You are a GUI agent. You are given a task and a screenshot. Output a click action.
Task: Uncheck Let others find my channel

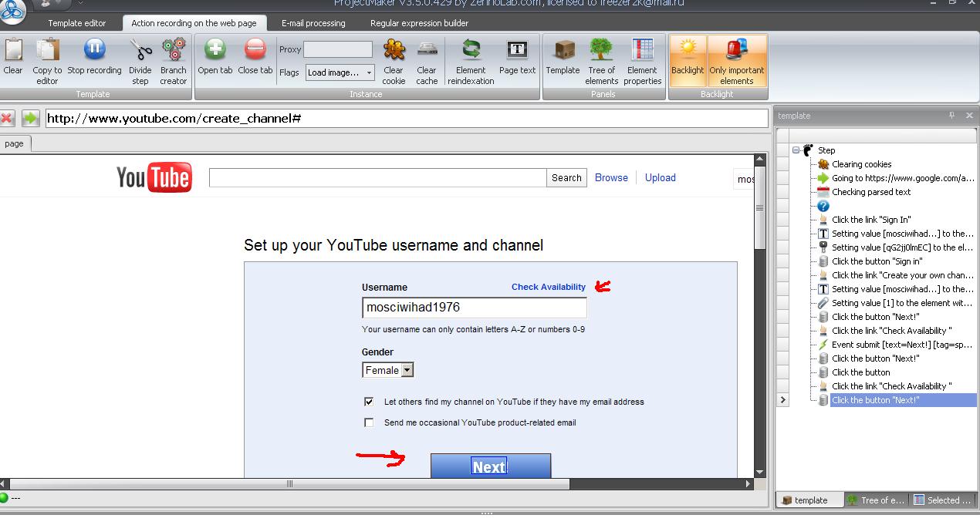click(x=369, y=402)
